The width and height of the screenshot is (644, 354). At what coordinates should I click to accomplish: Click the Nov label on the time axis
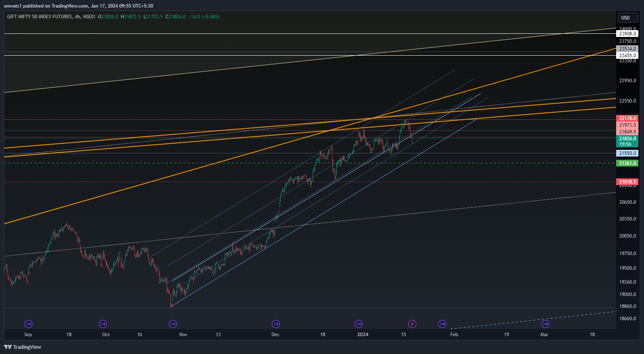coord(183,335)
